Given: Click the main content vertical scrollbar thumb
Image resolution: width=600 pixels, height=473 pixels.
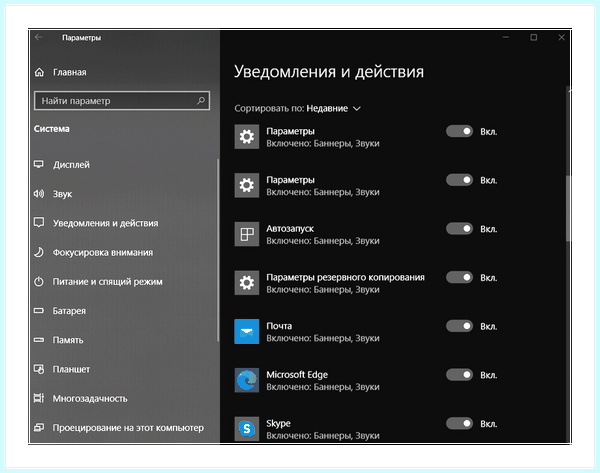Looking at the screenshot, I should [568, 209].
